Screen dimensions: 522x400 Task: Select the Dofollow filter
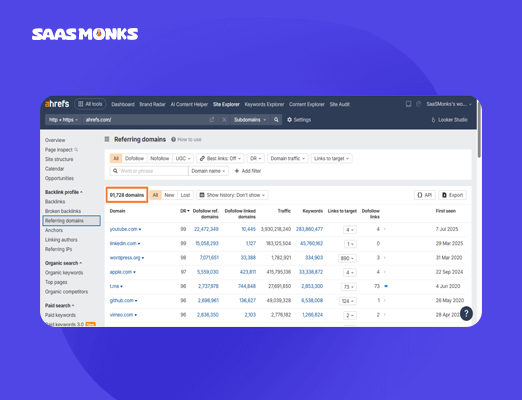(x=134, y=158)
